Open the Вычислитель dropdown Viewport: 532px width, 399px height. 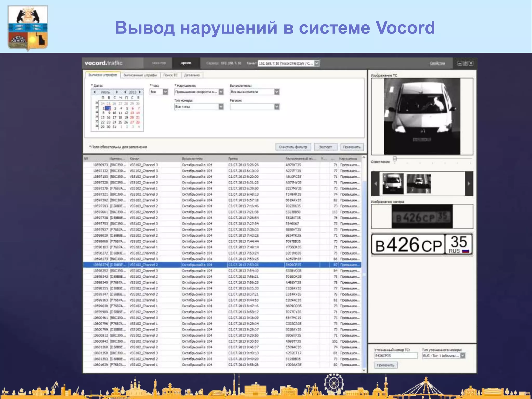[x=277, y=92]
